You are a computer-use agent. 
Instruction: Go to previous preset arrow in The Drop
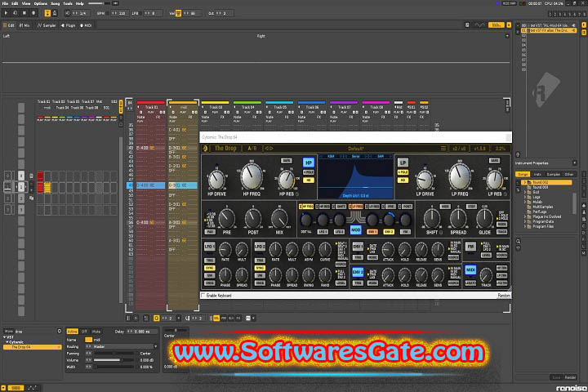[266, 149]
